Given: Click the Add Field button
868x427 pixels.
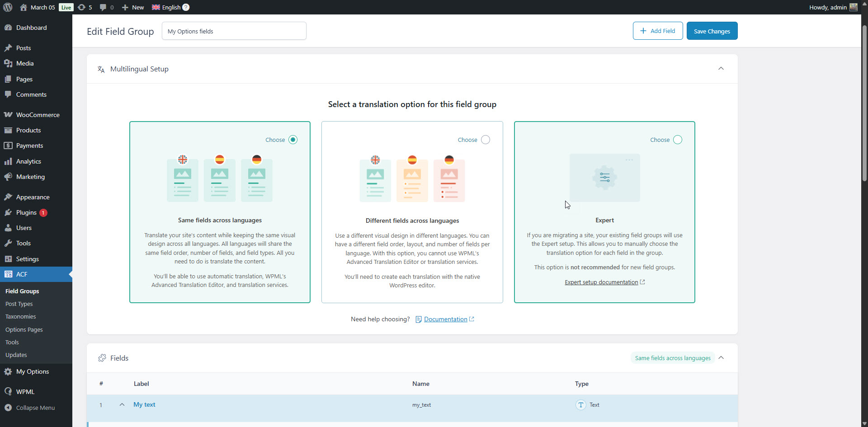Looking at the screenshot, I should 658,31.
